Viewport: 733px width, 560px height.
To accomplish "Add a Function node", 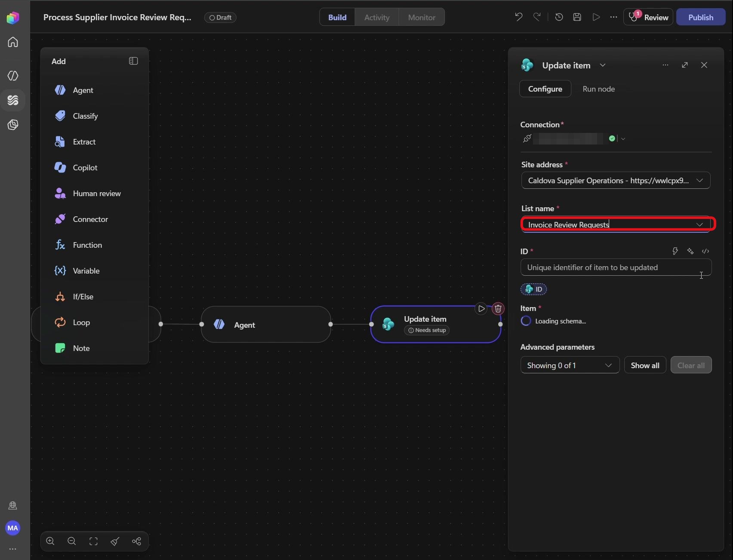I will pyautogui.click(x=95, y=245).
